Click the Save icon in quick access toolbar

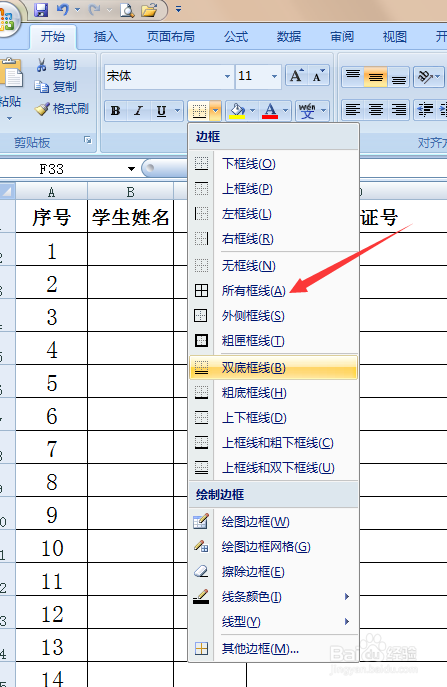click(41, 9)
